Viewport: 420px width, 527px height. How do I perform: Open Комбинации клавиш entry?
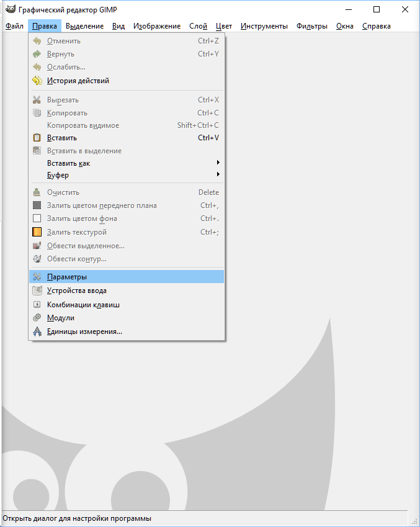[127, 305]
